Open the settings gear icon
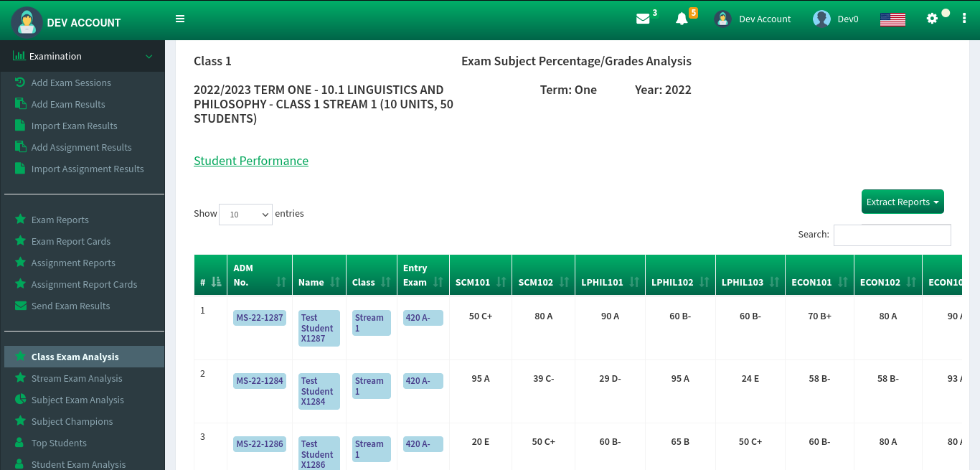This screenshot has height=470, width=980. [x=932, y=19]
